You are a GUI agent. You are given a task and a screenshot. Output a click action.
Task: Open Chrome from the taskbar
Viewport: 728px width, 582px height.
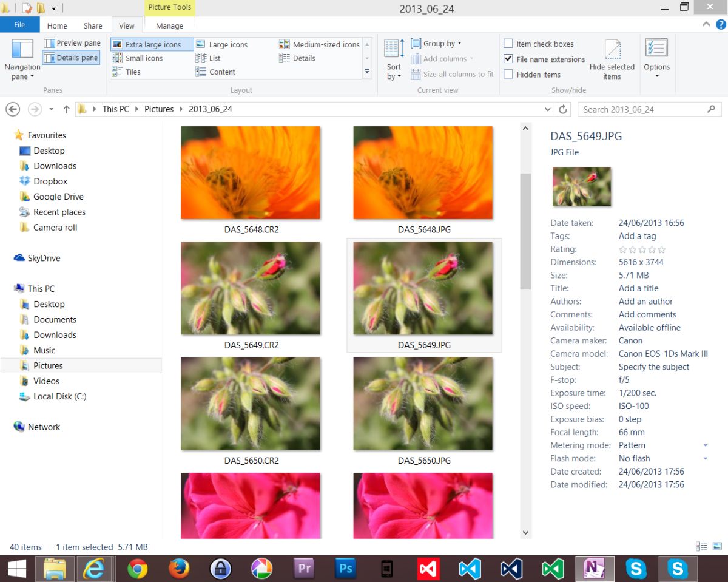coord(138,569)
